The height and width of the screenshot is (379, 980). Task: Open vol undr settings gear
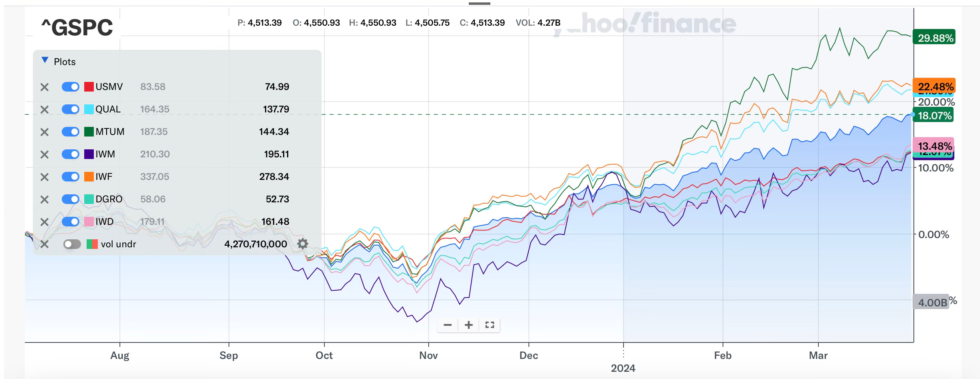(303, 244)
